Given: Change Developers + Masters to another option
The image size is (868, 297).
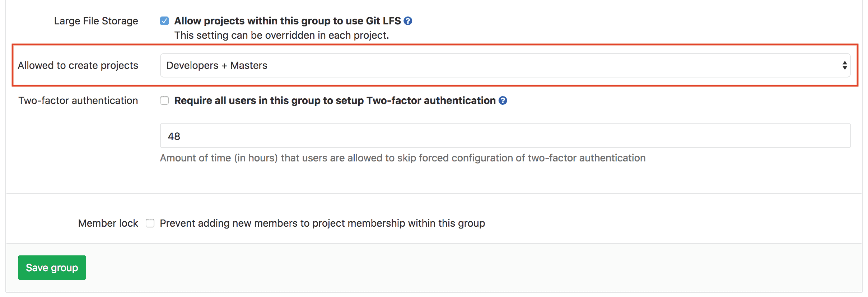Looking at the screenshot, I should (503, 65).
